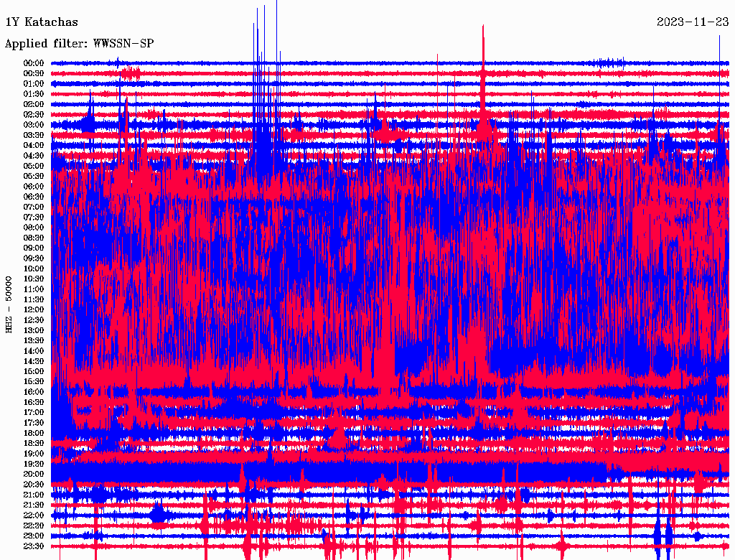Click the 06:00 time label
Image resolution: width=735 pixels, height=560 pixels.
34,187
